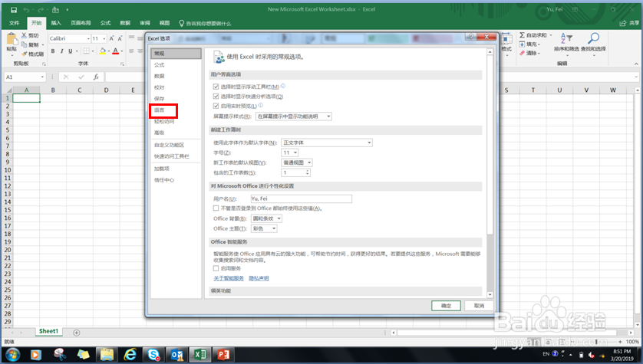
Task: Open Outlook from the taskbar
Action: click(176, 354)
